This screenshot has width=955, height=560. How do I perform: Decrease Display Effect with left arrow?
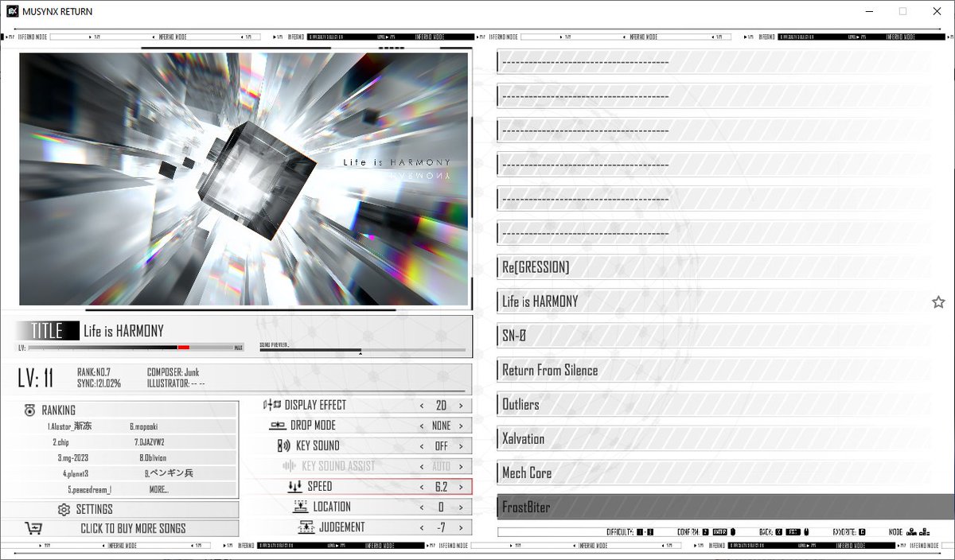click(422, 406)
